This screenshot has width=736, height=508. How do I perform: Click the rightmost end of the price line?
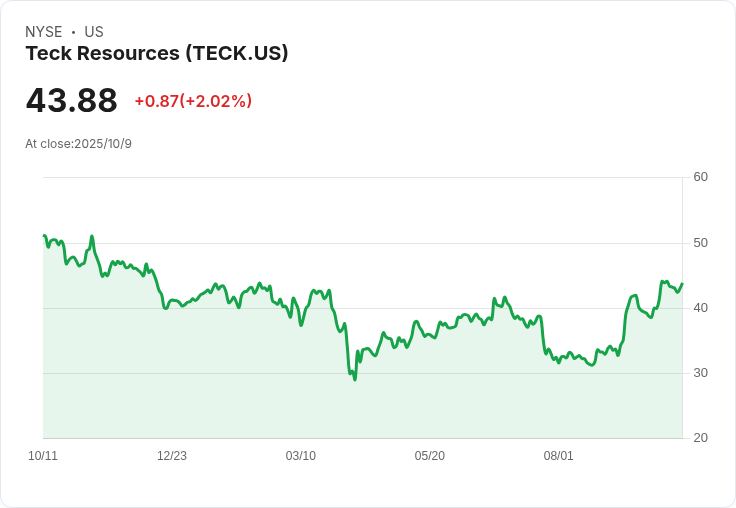click(x=682, y=284)
